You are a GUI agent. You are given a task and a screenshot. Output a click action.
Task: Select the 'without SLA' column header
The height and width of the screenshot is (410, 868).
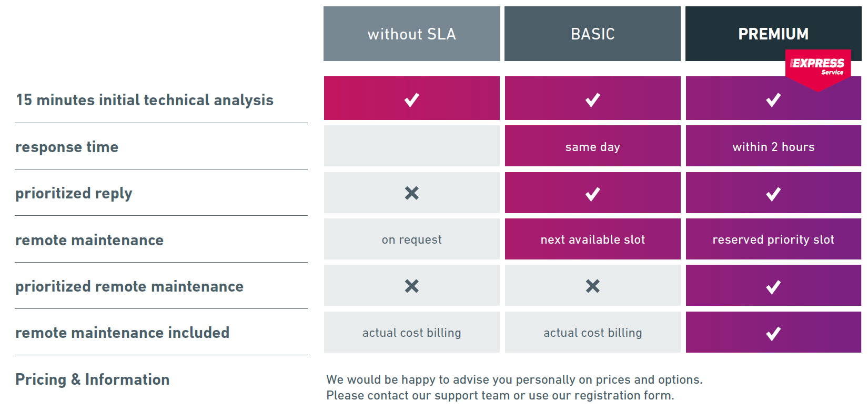(411, 34)
